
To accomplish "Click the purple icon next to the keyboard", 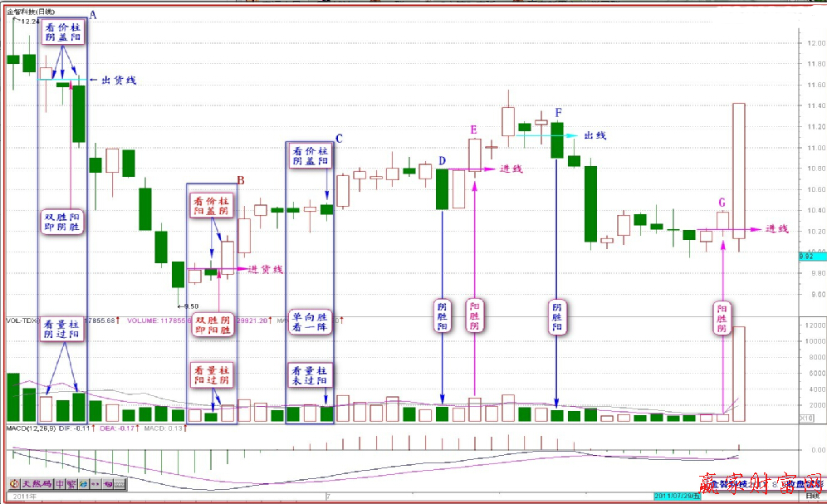I will pyautogui.click(x=108, y=483).
